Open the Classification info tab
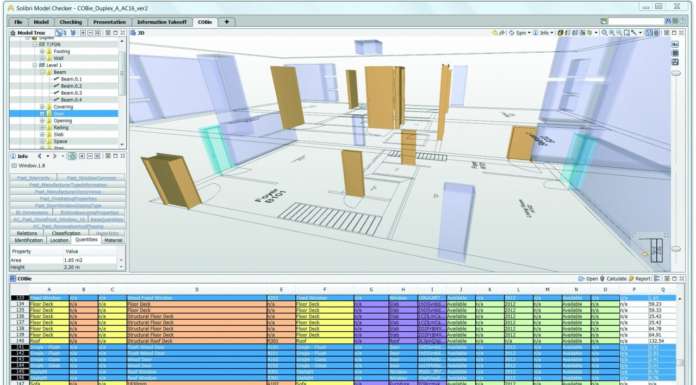The height and width of the screenshot is (385, 696). coord(66,233)
